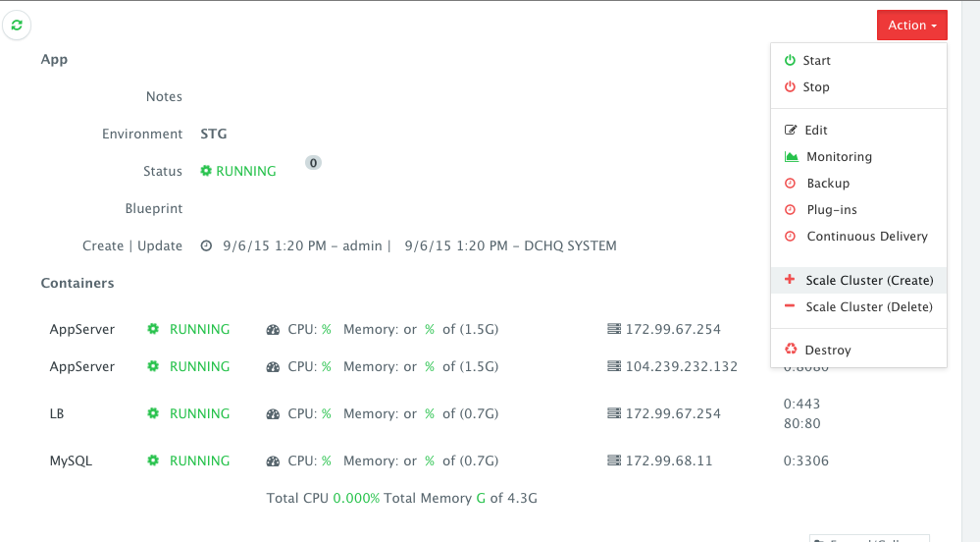Click the green refresh icon
980x542 pixels.
(17, 26)
